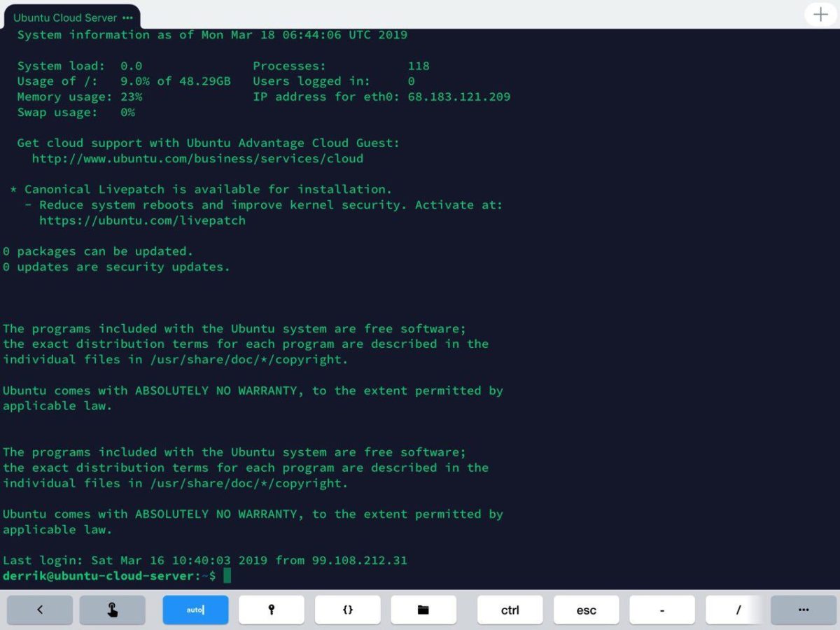Click the ubuntu.com/business/services/cloud URL
840x630 pixels.
tap(197, 158)
